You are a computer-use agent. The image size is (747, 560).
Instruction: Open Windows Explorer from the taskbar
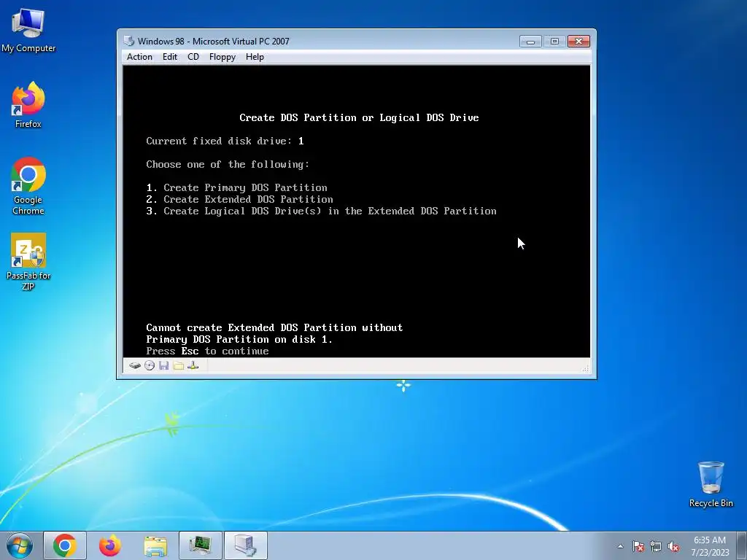point(155,545)
